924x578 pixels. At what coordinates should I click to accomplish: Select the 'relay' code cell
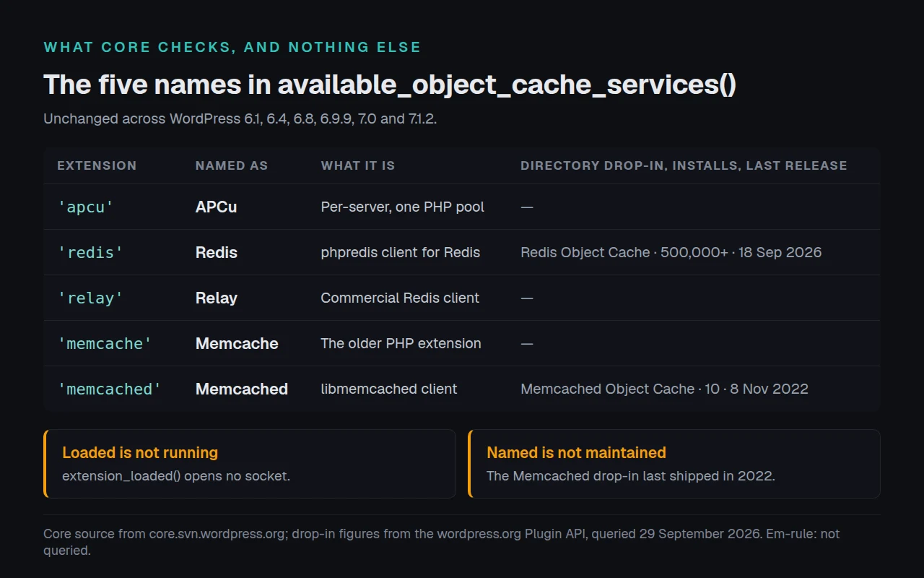click(90, 298)
